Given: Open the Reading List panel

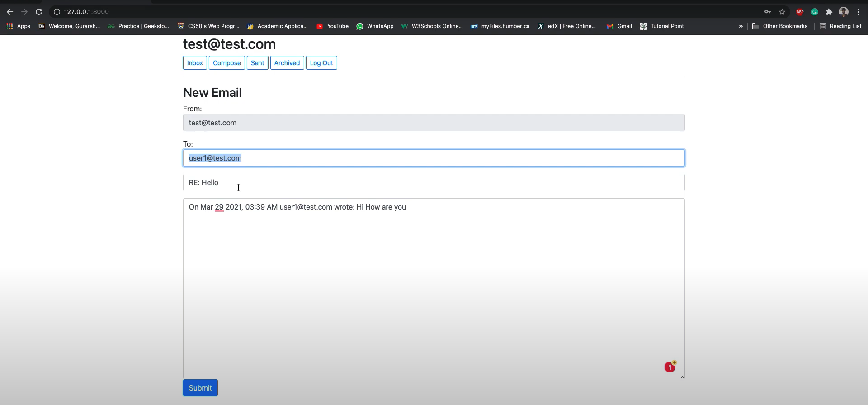Looking at the screenshot, I should [x=840, y=26].
